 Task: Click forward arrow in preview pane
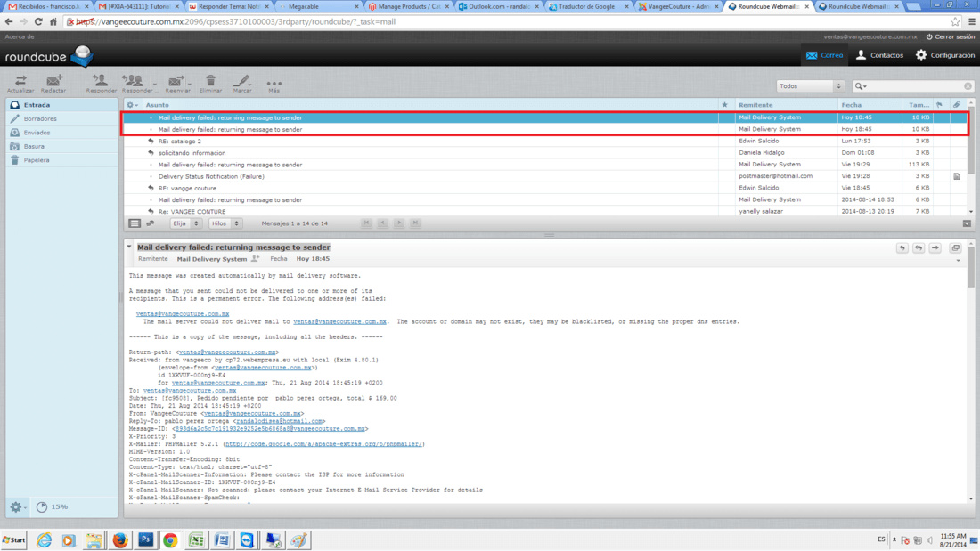[935, 248]
